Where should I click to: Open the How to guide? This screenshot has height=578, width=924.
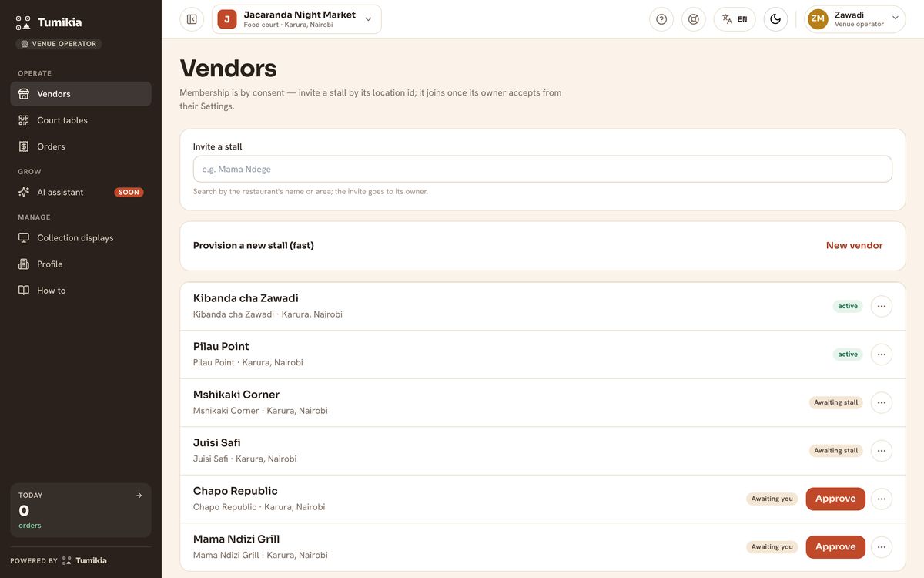pos(81,291)
